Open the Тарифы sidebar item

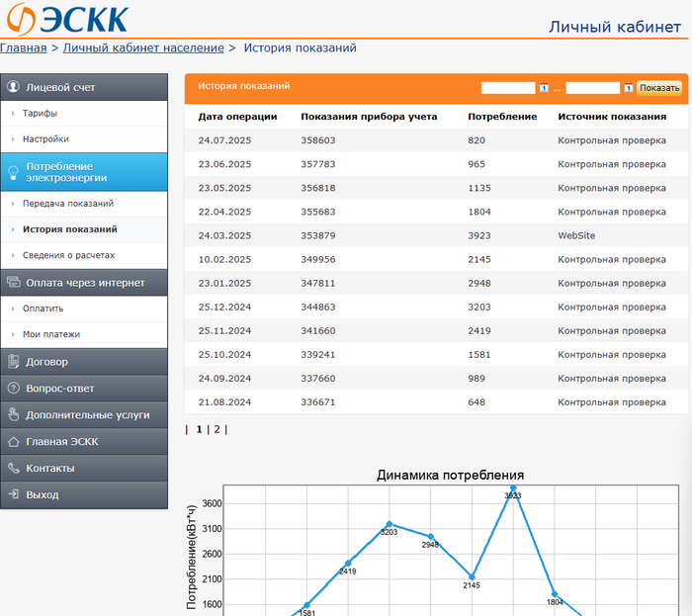click(41, 114)
